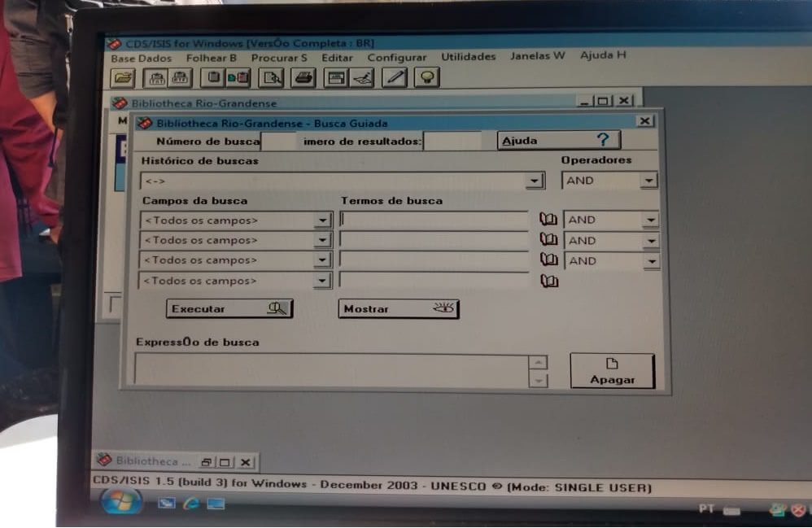Viewport: 812px width, 528px height.
Task: Open the Operadores AND dropdown
Action: [x=648, y=180]
